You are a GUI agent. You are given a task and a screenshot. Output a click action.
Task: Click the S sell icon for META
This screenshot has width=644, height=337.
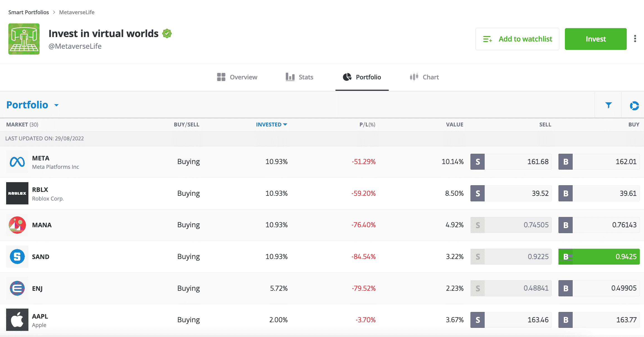pos(478,162)
